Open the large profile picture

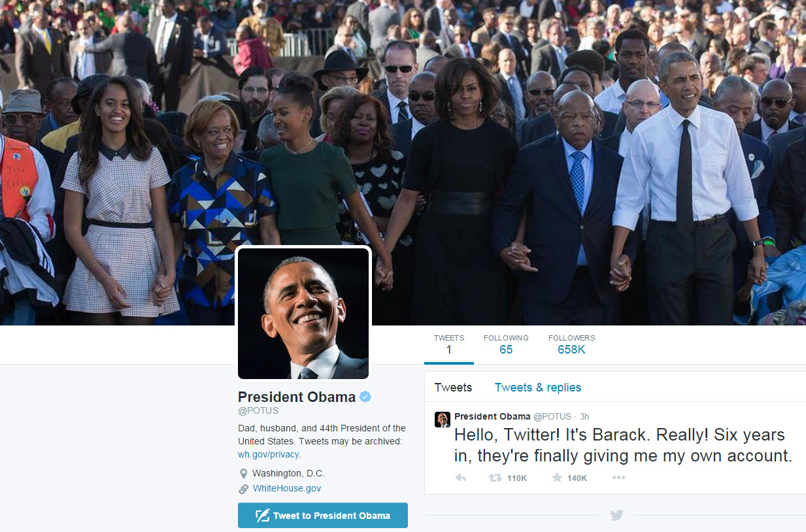(303, 314)
